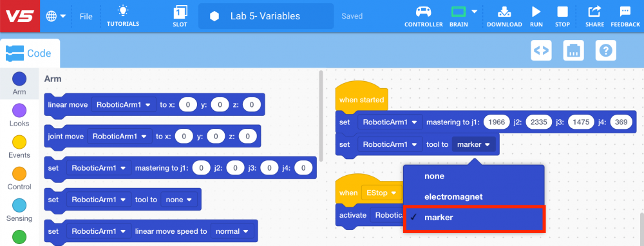Image resolution: width=644 pixels, height=246 pixels.
Task: Open the EStop dropdown in when block
Action: tap(381, 193)
